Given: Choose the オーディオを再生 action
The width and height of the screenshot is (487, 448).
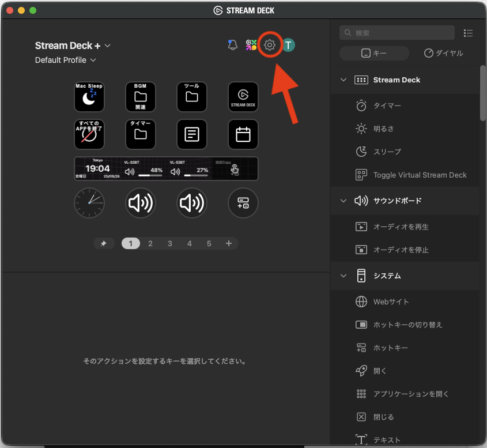Looking at the screenshot, I should click(405, 227).
